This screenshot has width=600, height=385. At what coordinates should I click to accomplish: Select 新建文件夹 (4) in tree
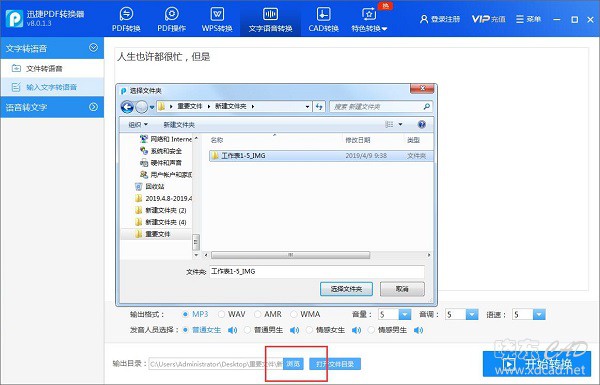pos(161,222)
